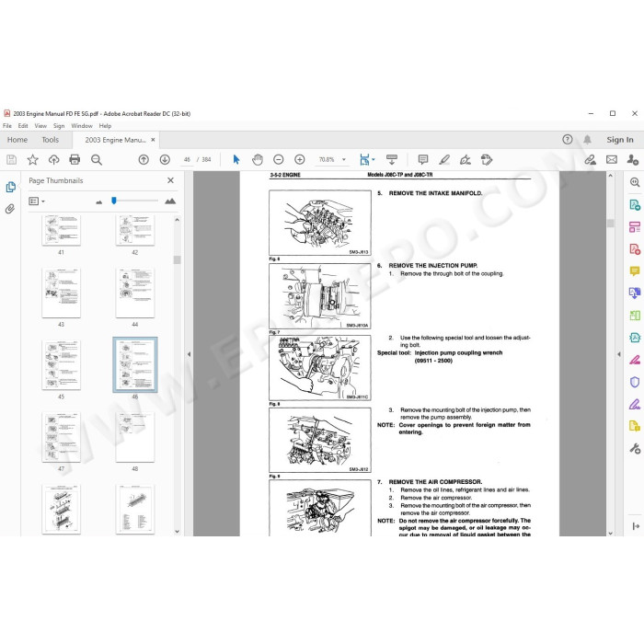The width and height of the screenshot is (644, 644).
Task: Zoom out using the minus circle
Action: coord(279,159)
